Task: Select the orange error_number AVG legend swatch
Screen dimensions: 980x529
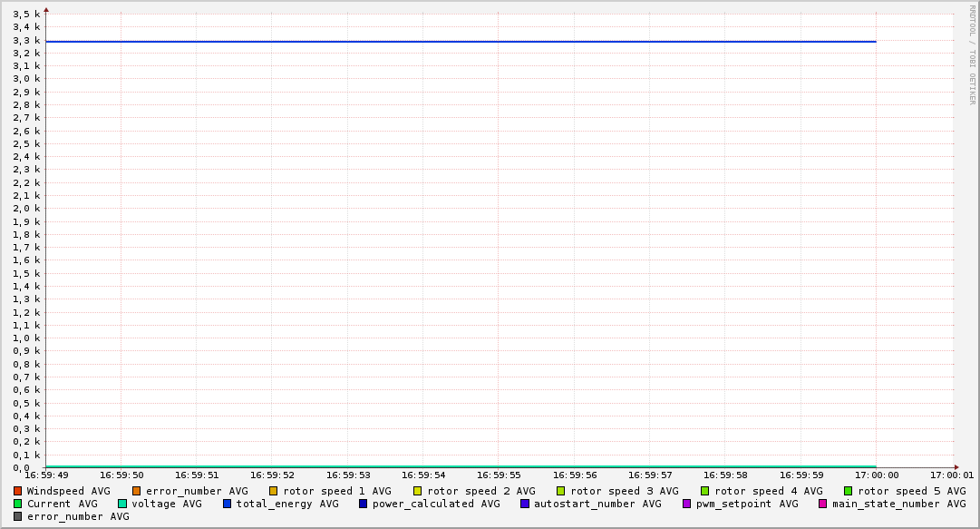Action: click(137, 491)
